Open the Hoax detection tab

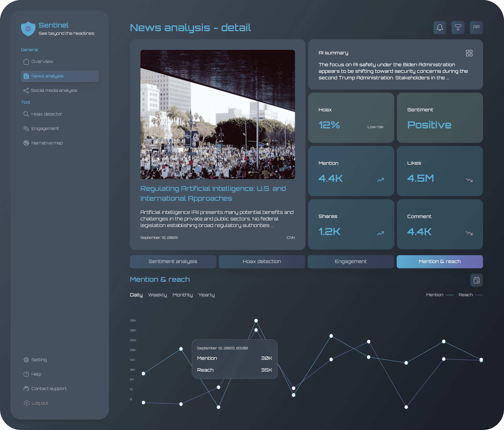[x=262, y=261]
